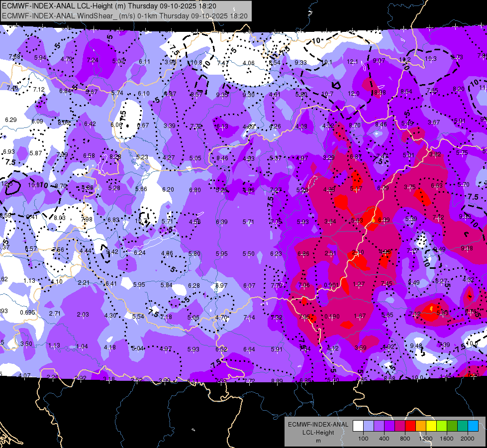Click the grid value '5.87'
487x448 pixels.
(x=36, y=153)
